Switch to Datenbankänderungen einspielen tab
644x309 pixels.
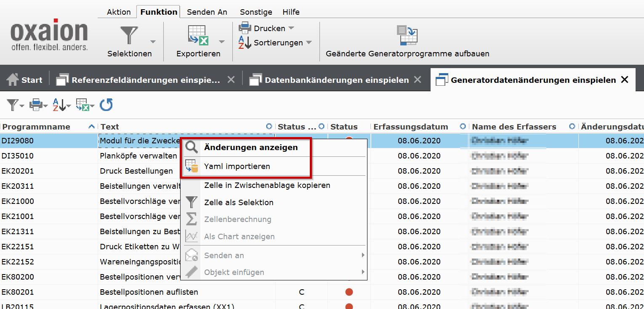coord(336,80)
